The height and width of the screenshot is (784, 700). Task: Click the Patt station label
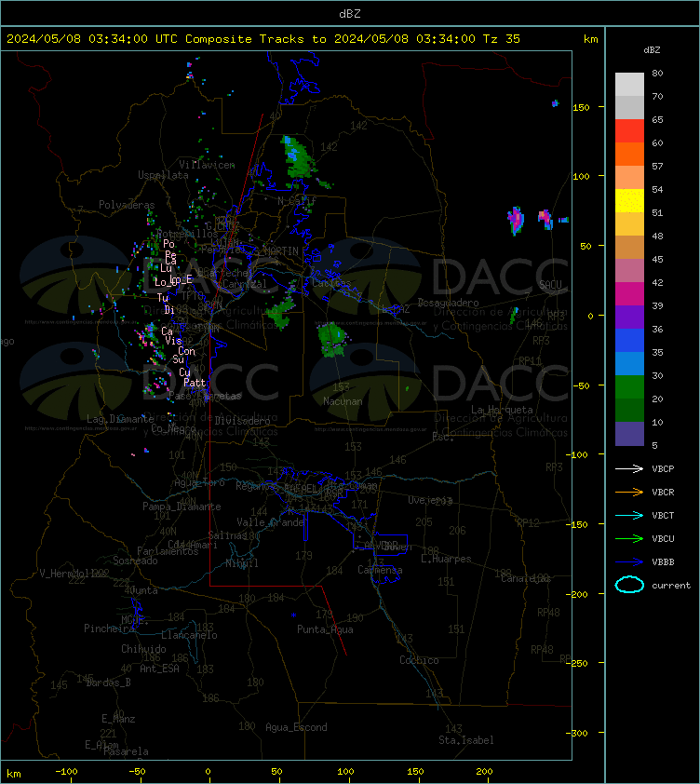(195, 383)
